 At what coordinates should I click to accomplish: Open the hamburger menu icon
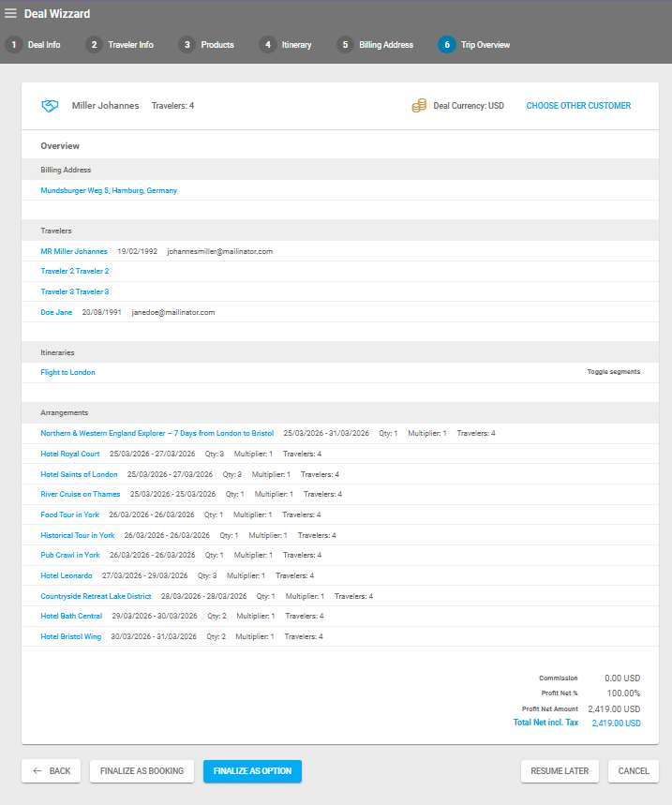(x=11, y=13)
